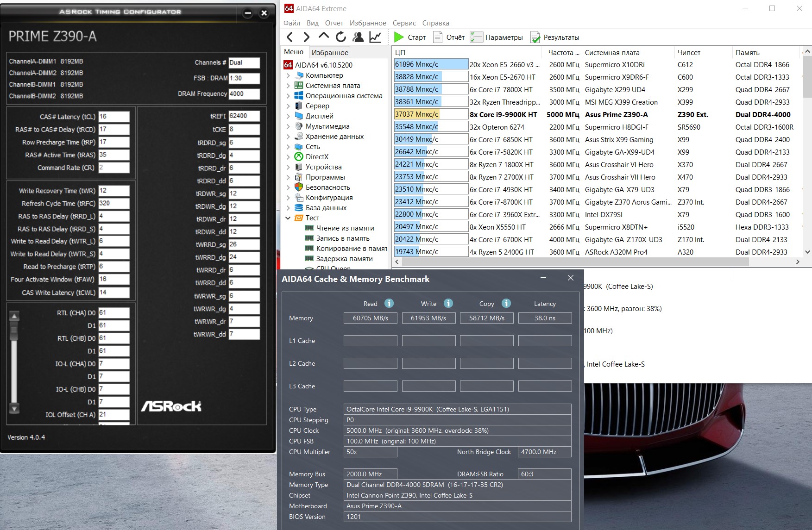Image resolution: width=812 pixels, height=530 pixels.
Task: Click the Read info icon in benchmark
Action: (389, 303)
